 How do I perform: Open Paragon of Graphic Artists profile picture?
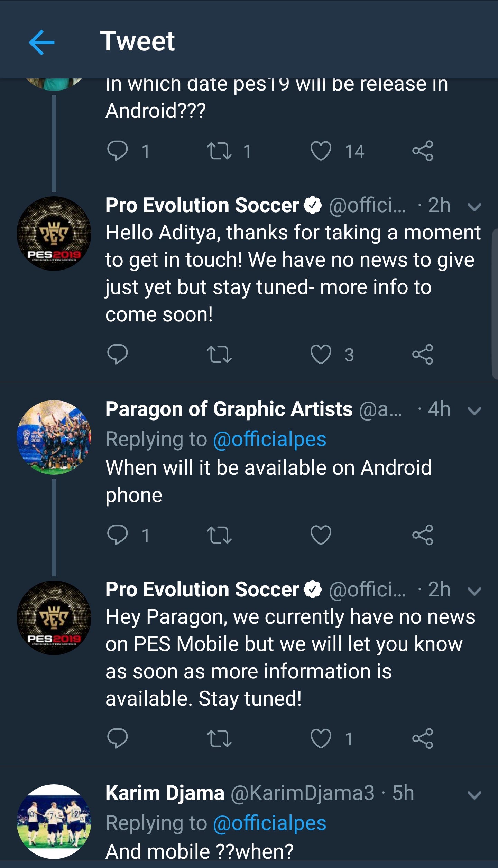pyautogui.click(x=54, y=437)
